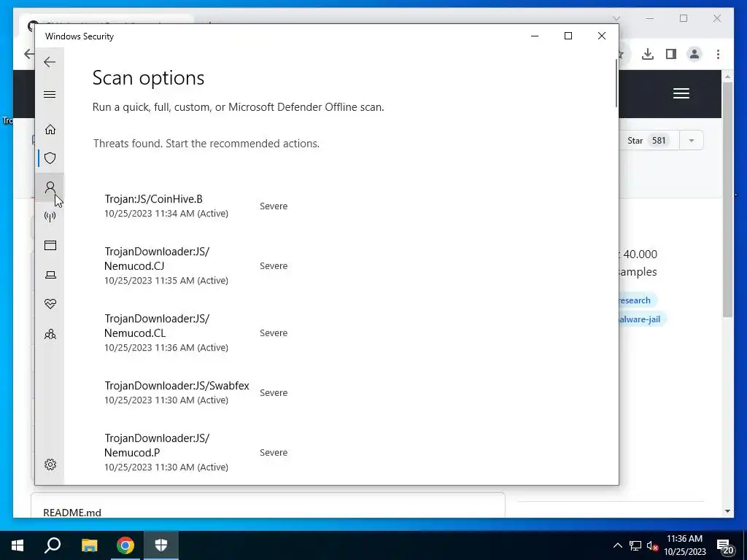Click Severe label of Nemucod.CL threat

pos(274,332)
